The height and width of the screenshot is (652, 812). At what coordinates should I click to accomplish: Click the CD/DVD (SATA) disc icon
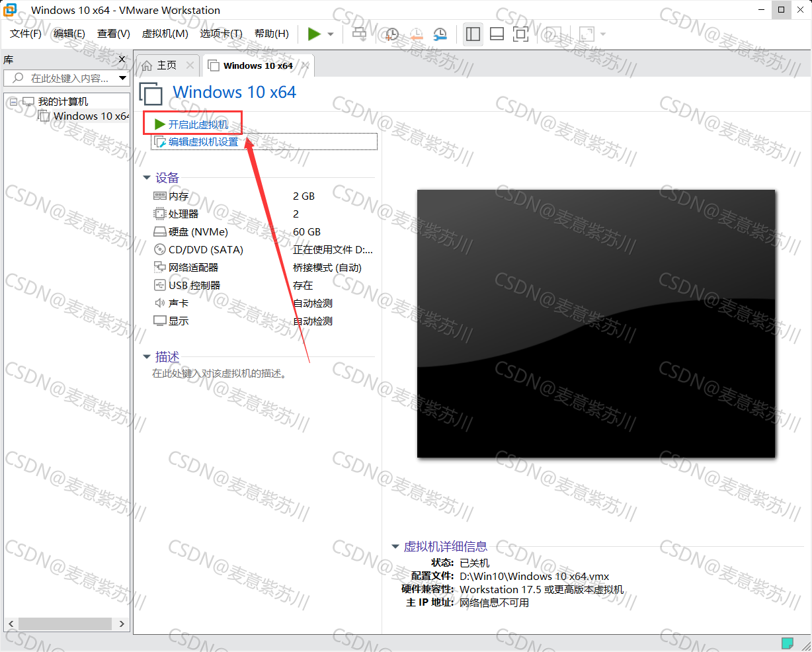[159, 249]
